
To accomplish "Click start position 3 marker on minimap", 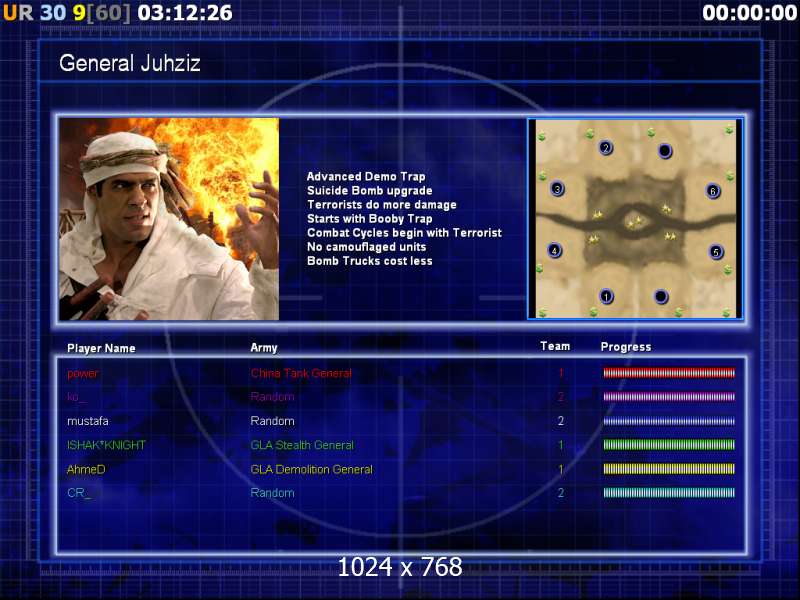I will [x=557, y=189].
